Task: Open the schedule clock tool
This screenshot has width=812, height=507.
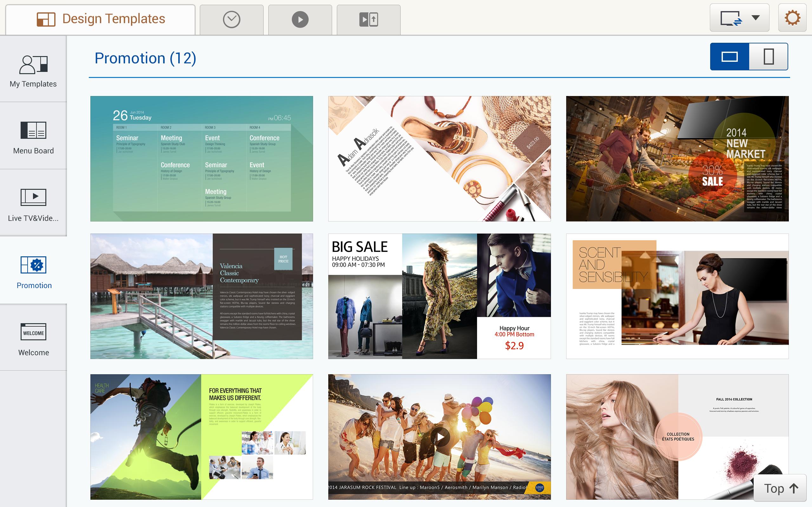Action: coord(232,19)
